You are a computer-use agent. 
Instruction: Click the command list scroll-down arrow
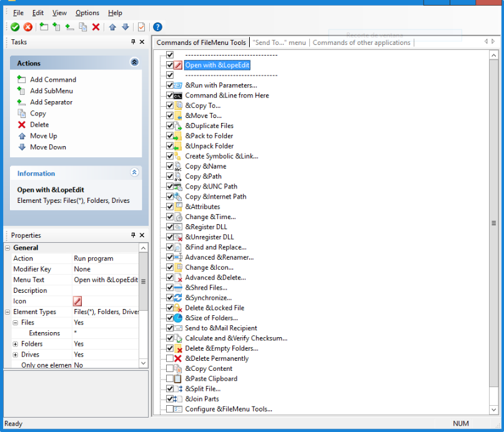click(494, 410)
